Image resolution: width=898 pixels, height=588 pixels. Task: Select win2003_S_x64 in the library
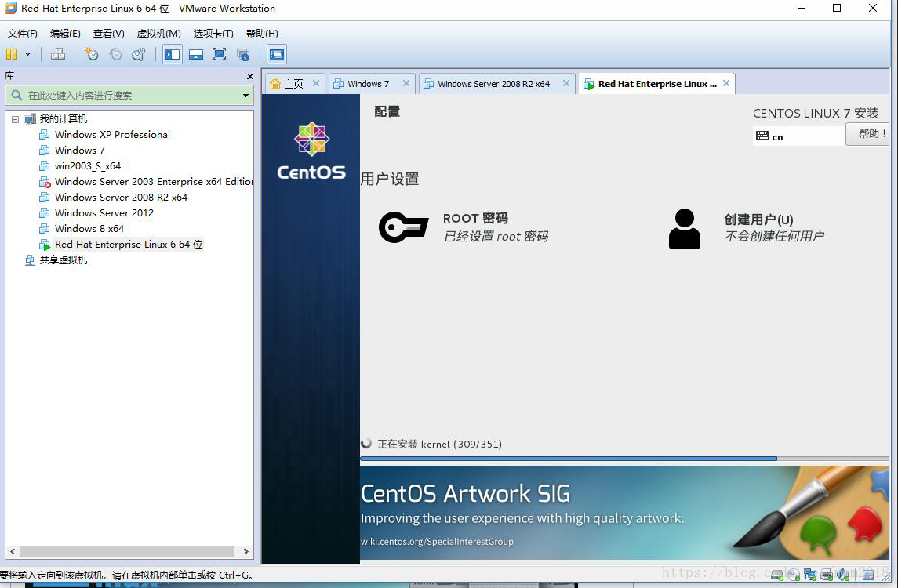point(88,166)
